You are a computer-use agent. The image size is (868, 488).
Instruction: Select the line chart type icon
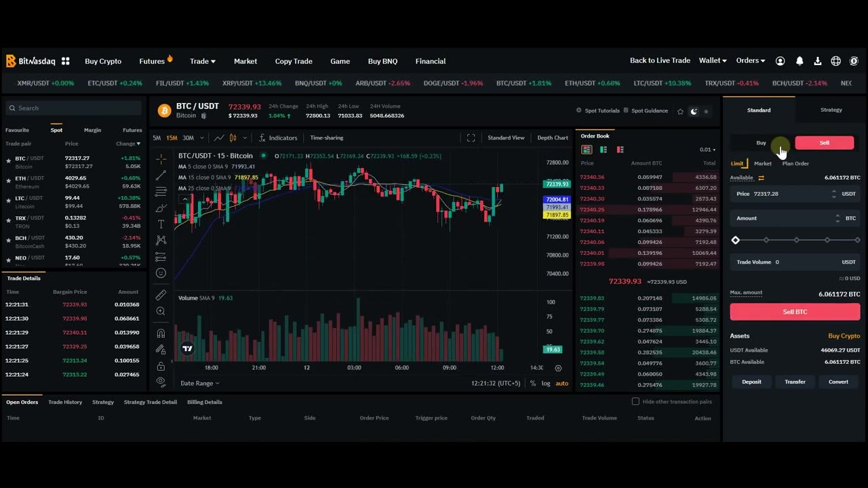[219, 138]
